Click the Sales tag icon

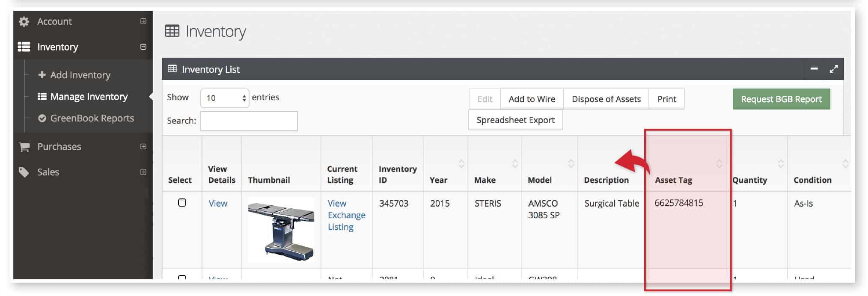pos(24,172)
